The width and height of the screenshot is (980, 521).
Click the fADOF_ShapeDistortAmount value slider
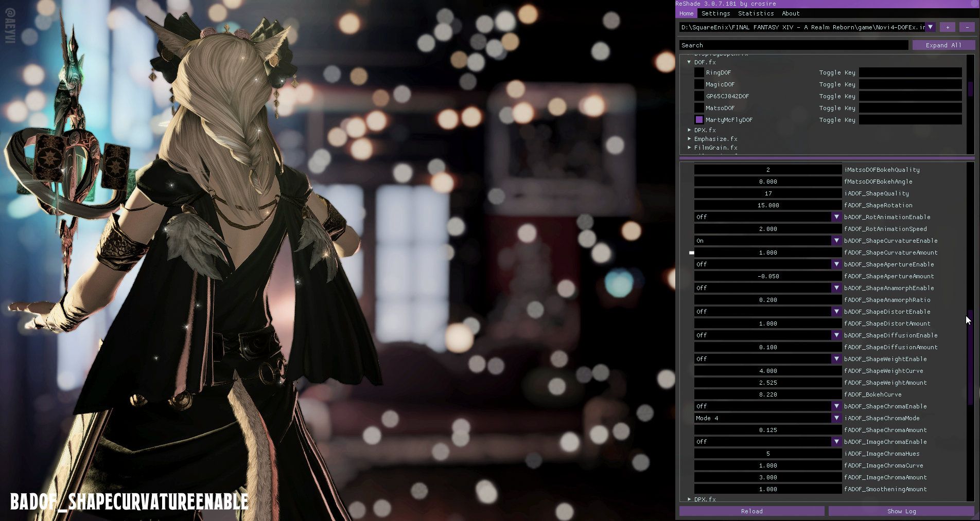(x=767, y=324)
